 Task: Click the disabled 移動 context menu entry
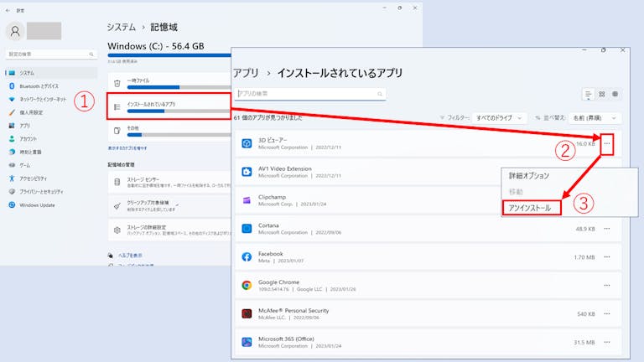click(x=516, y=192)
